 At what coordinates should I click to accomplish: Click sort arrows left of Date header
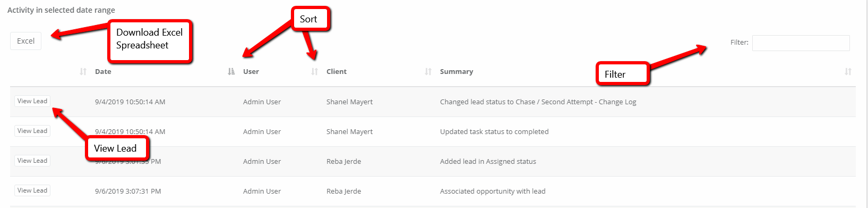coord(83,71)
